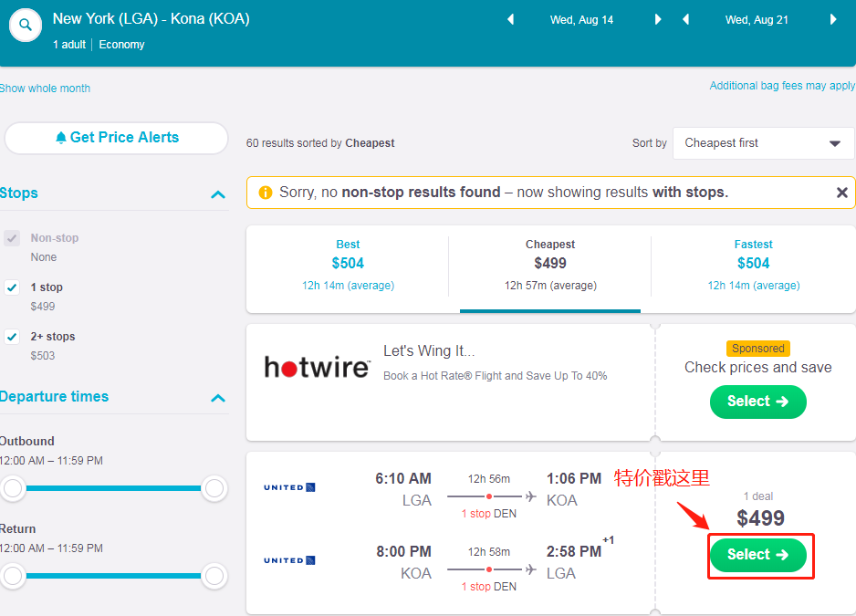Image resolution: width=856 pixels, height=616 pixels.
Task: Go to previous departure date arrow
Action: (511, 20)
